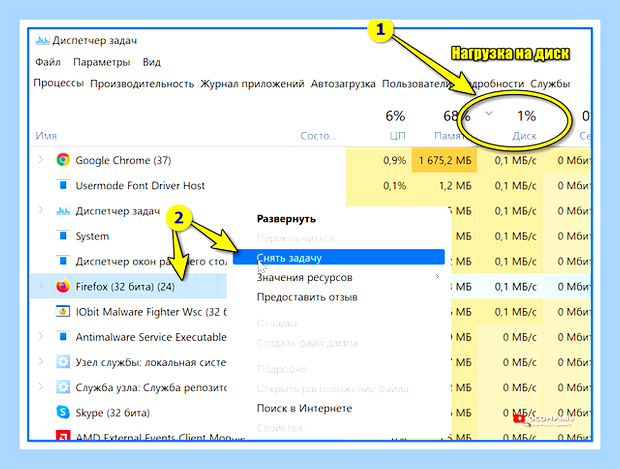
Task: Click the Usermode Font Driver Host icon
Action: click(63, 185)
